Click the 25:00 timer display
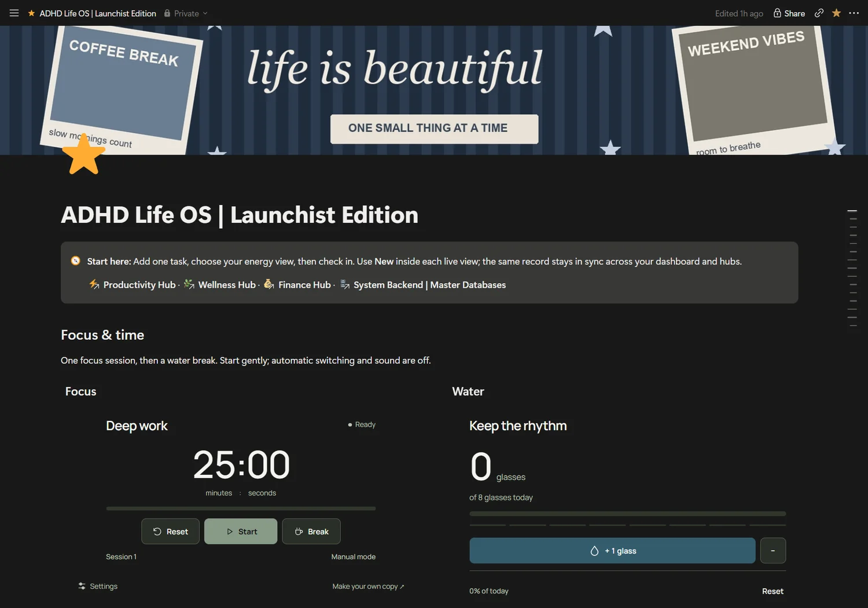Viewport: 868px width, 608px height. (241, 465)
